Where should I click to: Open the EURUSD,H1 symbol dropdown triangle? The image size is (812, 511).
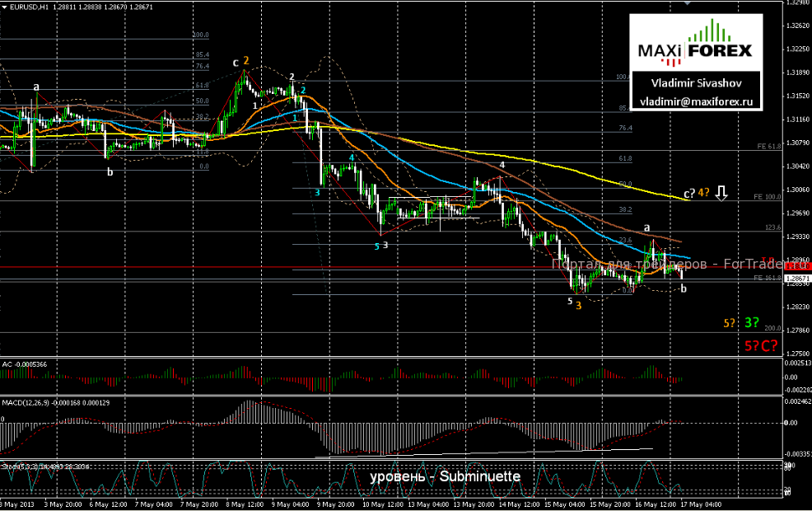[x=7, y=6]
